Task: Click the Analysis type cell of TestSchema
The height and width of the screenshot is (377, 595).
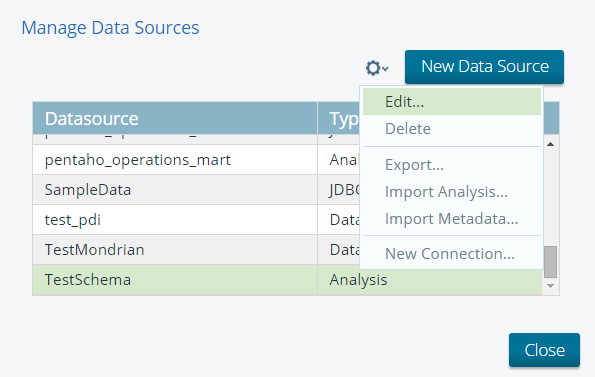Action: [358, 280]
